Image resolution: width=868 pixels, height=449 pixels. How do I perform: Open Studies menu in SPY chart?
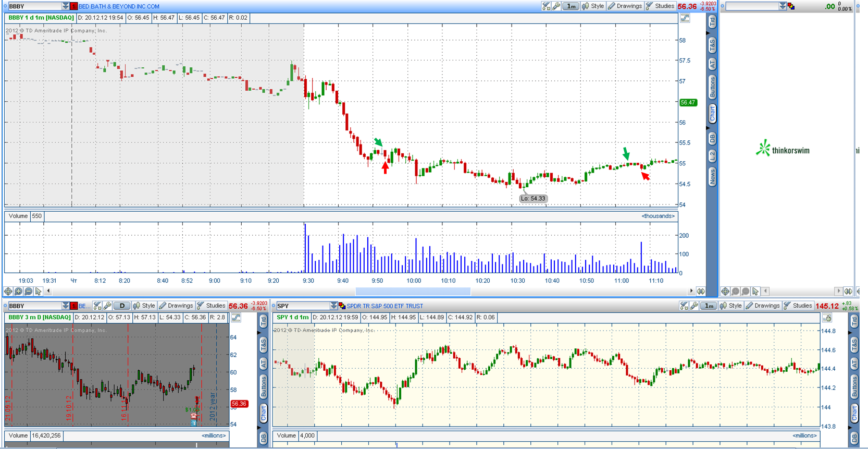(798, 306)
